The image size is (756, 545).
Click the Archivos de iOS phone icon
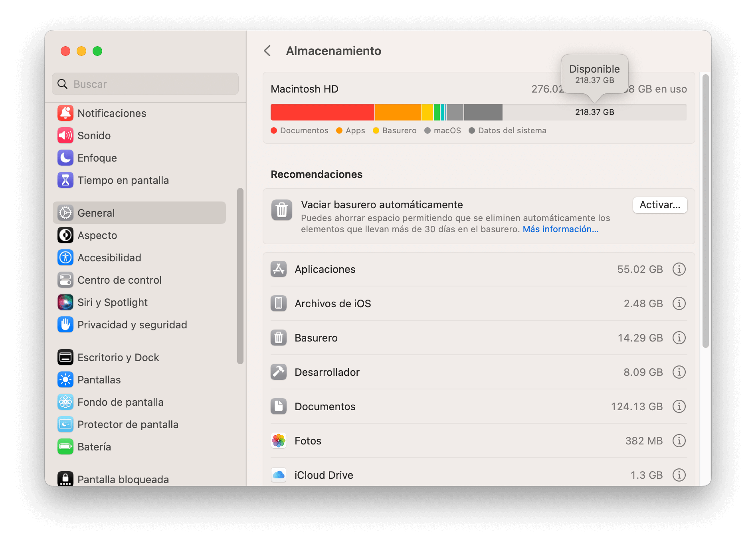(279, 304)
